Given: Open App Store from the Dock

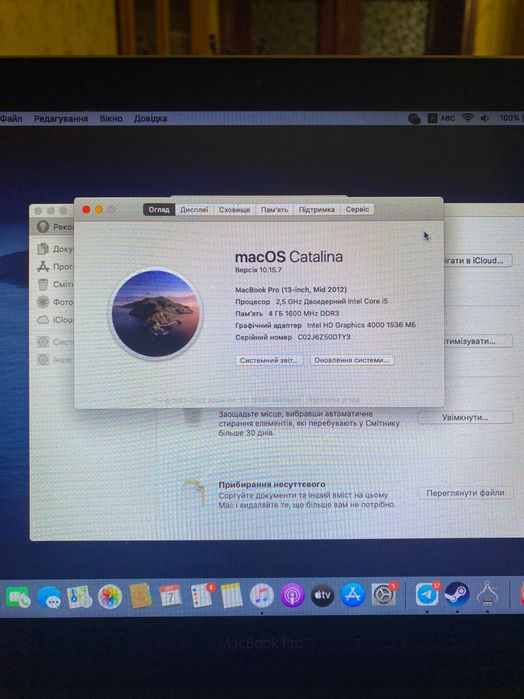Looking at the screenshot, I should click(x=353, y=595).
